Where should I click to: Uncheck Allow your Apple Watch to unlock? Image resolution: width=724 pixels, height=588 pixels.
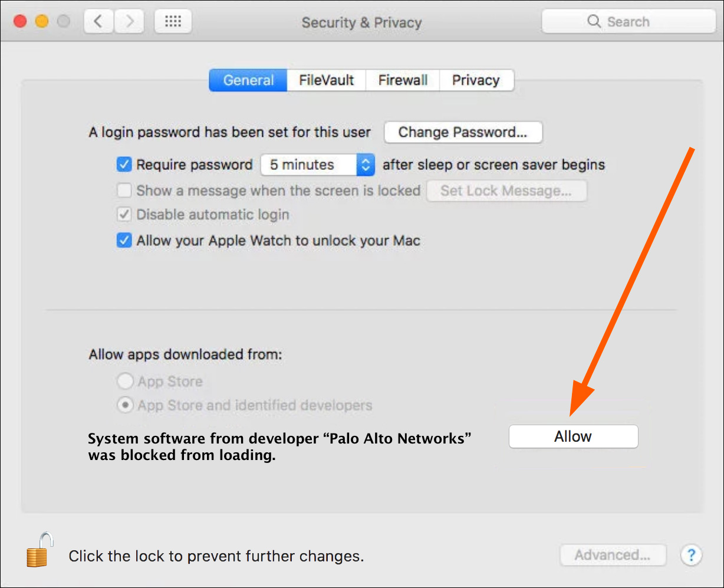pyautogui.click(x=124, y=241)
